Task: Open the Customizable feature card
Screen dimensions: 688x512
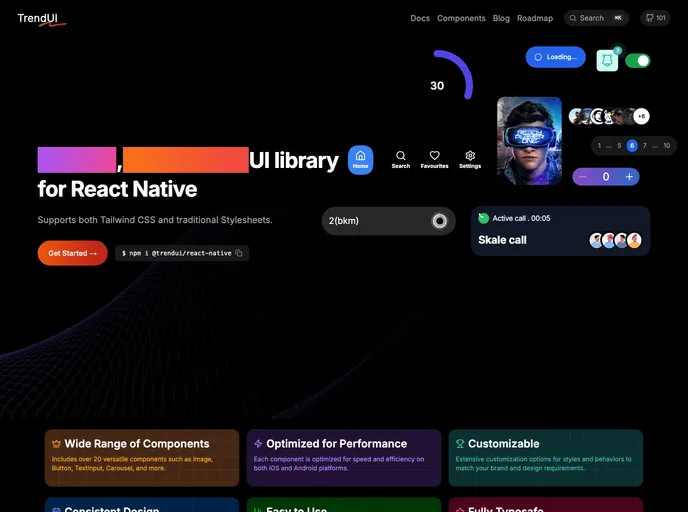Action: tap(545, 458)
